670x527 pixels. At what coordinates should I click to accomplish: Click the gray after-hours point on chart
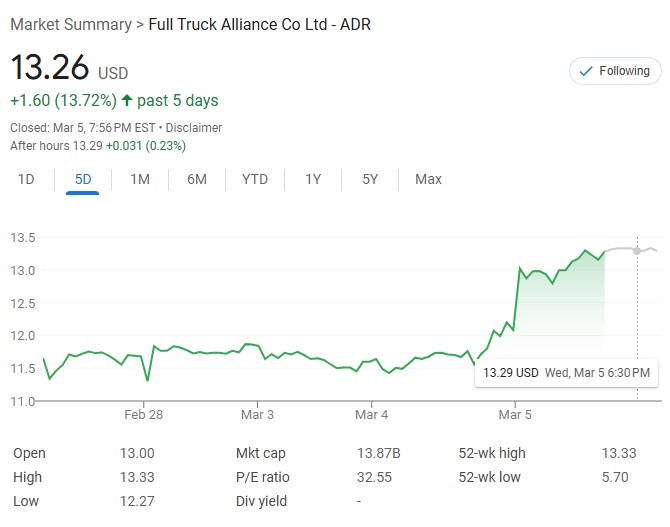[637, 251]
